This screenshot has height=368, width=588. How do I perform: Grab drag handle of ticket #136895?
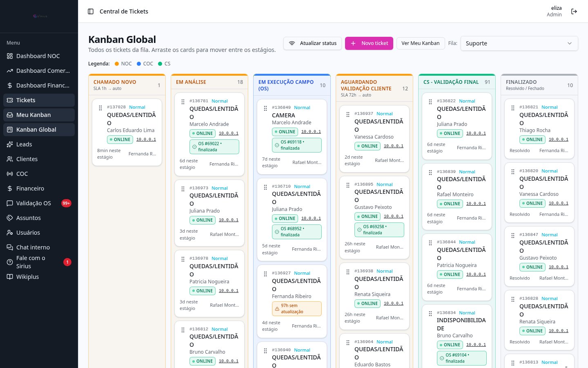tap(348, 185)
